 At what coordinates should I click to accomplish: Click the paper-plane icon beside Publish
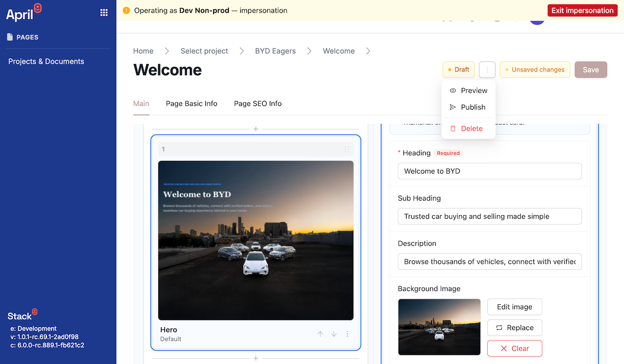453,107
